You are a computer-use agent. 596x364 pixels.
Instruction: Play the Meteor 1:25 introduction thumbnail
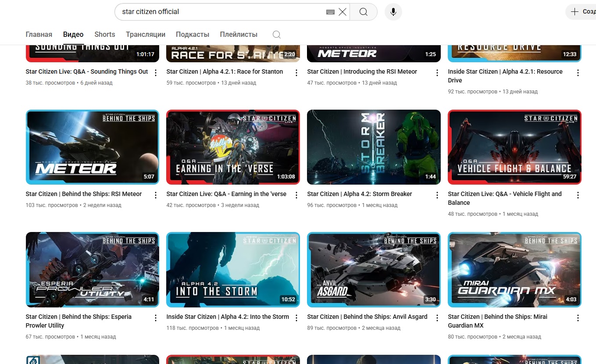(374, 54)
